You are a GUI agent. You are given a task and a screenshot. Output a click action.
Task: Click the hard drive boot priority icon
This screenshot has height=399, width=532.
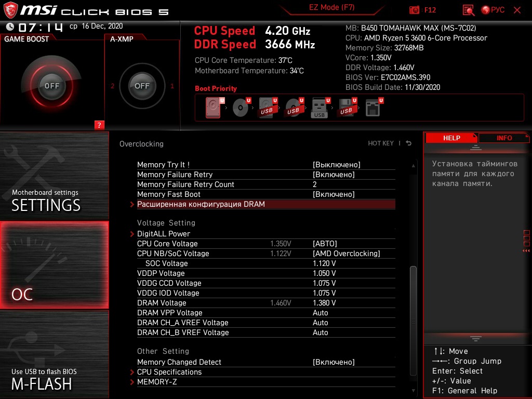pyautogui.click(x=214, y=108)
